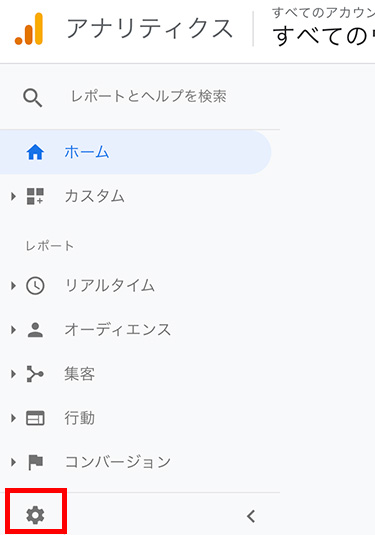Screen dimensions: 375x535
Task: Click the レポートとヘルプを検索 search field
Action: (x=148, y=97)
